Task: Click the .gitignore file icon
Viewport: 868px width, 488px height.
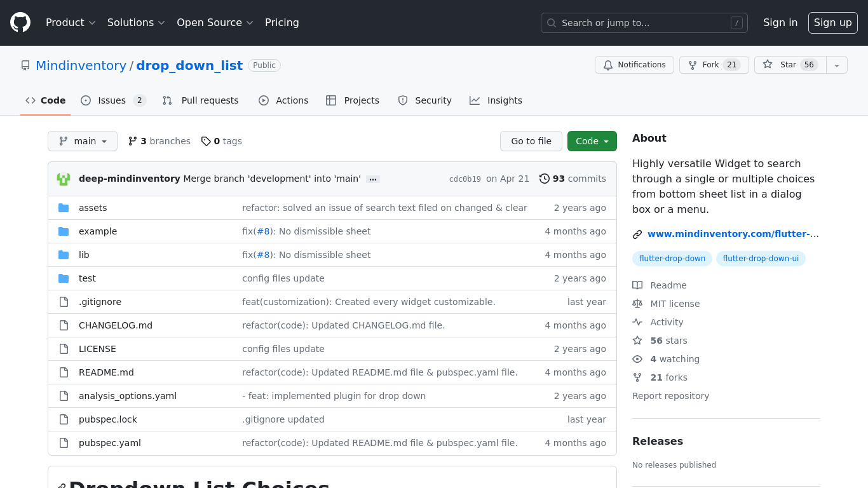Action: click(x=64, y=302)
